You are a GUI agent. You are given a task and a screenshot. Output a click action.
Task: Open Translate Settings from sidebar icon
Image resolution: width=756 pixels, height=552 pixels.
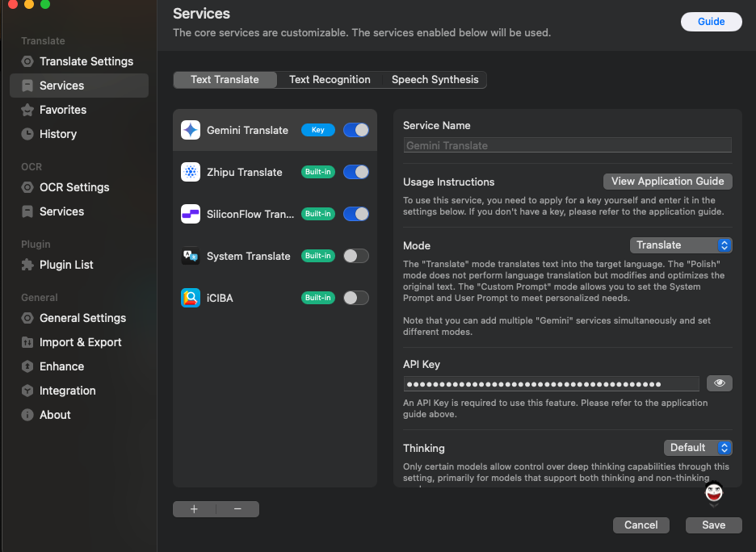click(27, 61)
